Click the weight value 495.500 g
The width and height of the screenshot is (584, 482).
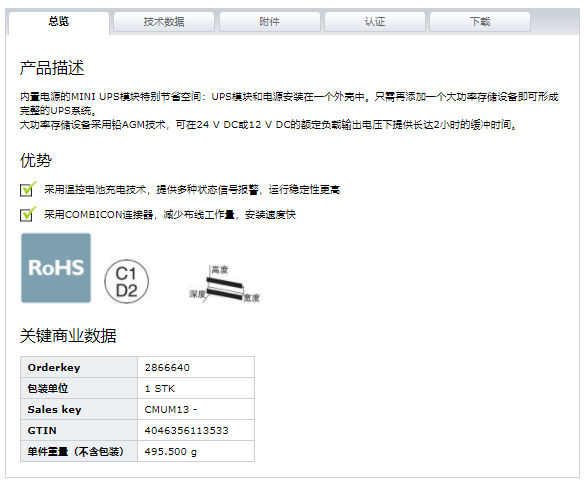tap(171, 452)
